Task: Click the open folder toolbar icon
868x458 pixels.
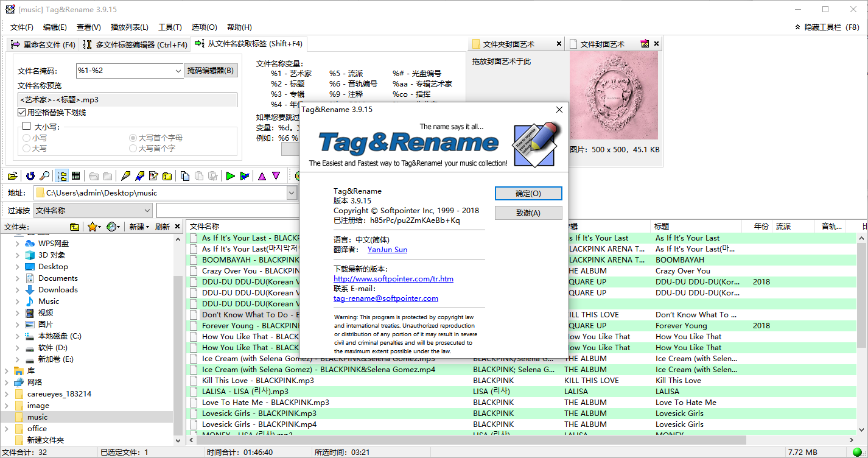Action: [12, 176]
